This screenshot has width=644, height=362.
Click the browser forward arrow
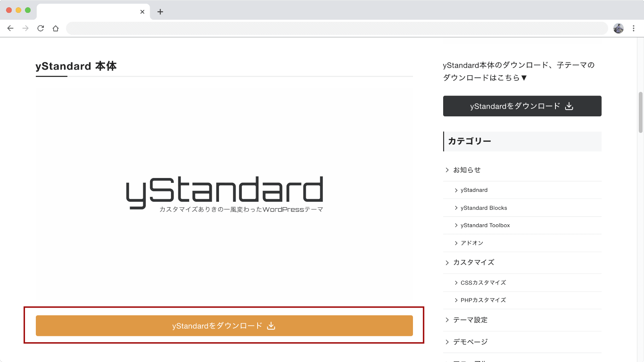tap(25, 28)
